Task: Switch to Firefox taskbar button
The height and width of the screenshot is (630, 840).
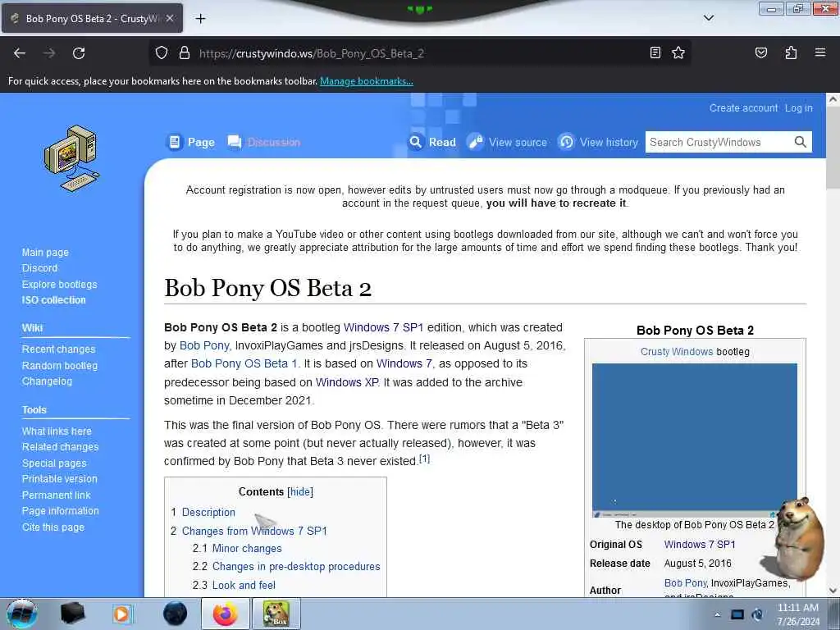Action: coord(226,614)
